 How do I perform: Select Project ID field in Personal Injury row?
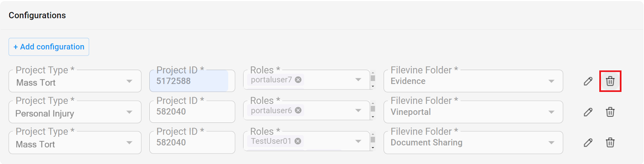tap(192, 112)
